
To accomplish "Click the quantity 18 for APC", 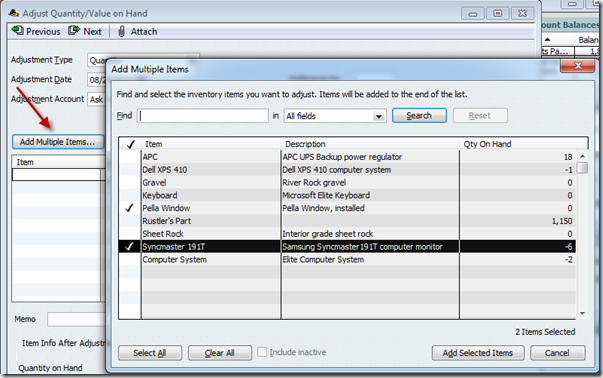I will pyautogui.click(x=568, y=157).
